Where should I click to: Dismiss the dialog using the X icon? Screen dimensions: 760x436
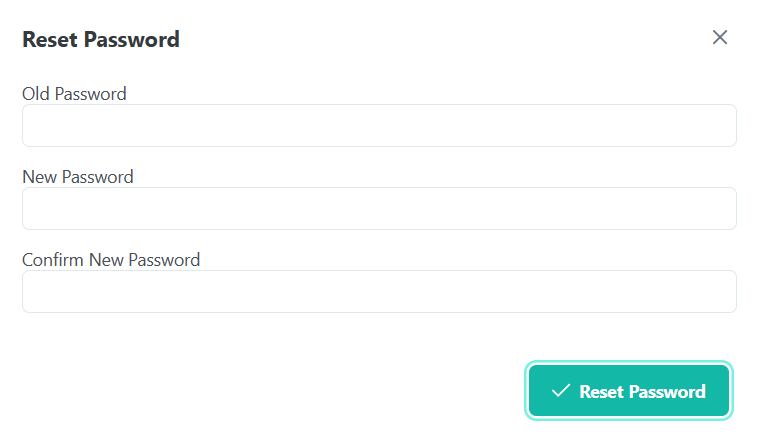[720, 37]
